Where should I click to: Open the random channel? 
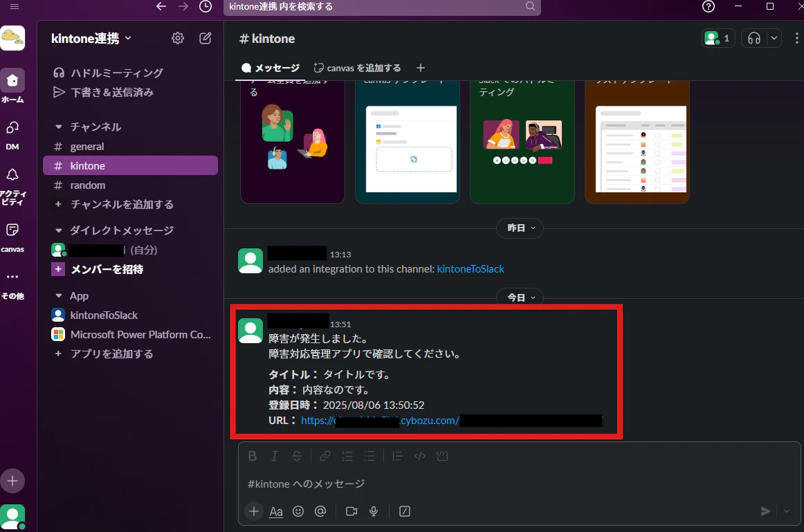(130, 185)
